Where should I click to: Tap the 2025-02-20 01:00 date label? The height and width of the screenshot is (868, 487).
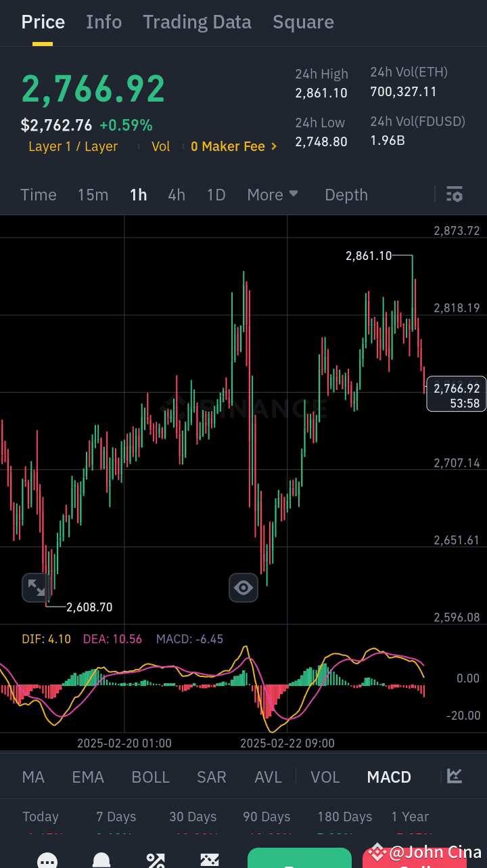[x=124, y=743]
